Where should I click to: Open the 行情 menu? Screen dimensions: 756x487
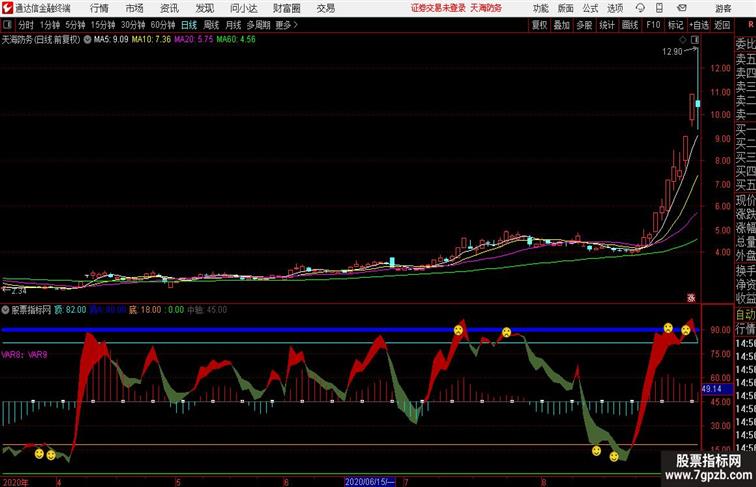(x=99, y=8)
